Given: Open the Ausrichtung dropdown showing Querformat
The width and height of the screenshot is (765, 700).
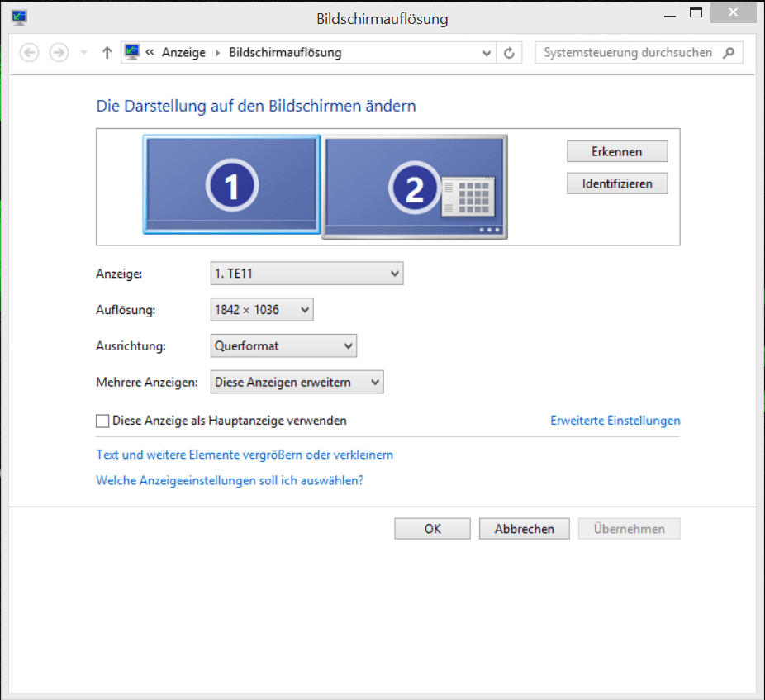Looking at the screenshot, I should coord(283,345).
